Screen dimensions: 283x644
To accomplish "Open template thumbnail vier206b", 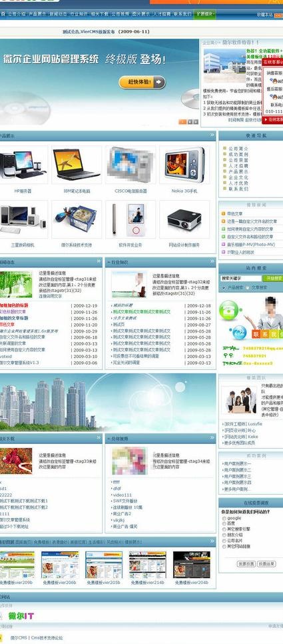I will (60, 565).
